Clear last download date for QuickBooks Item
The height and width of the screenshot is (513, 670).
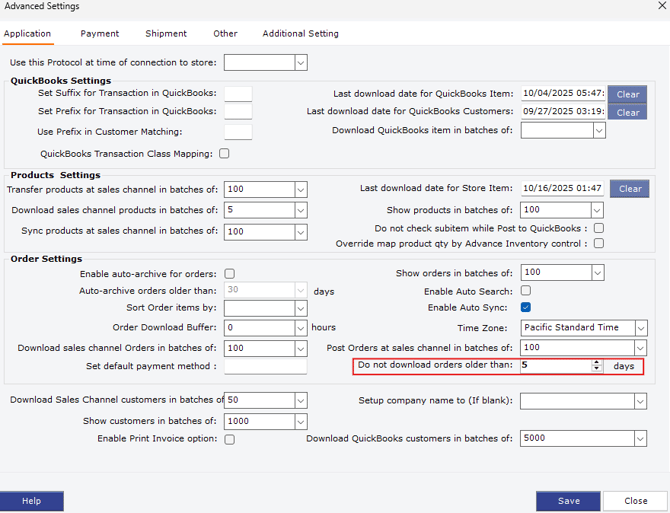pos(627,94)
